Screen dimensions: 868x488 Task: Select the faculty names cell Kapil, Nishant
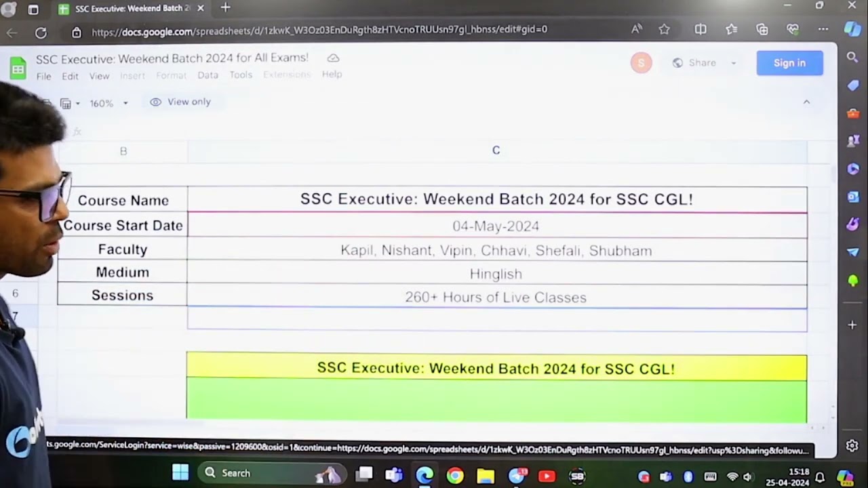pyautogui.click(x=496, y=250)
